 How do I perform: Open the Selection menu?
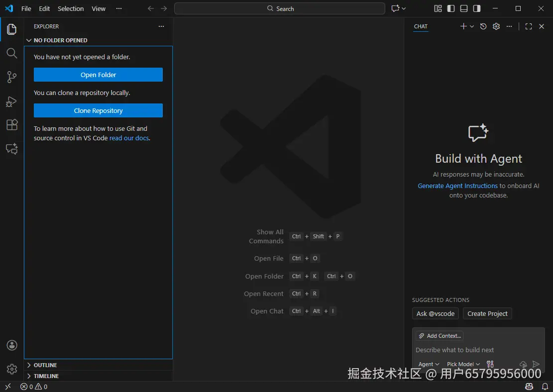(71, 8)
